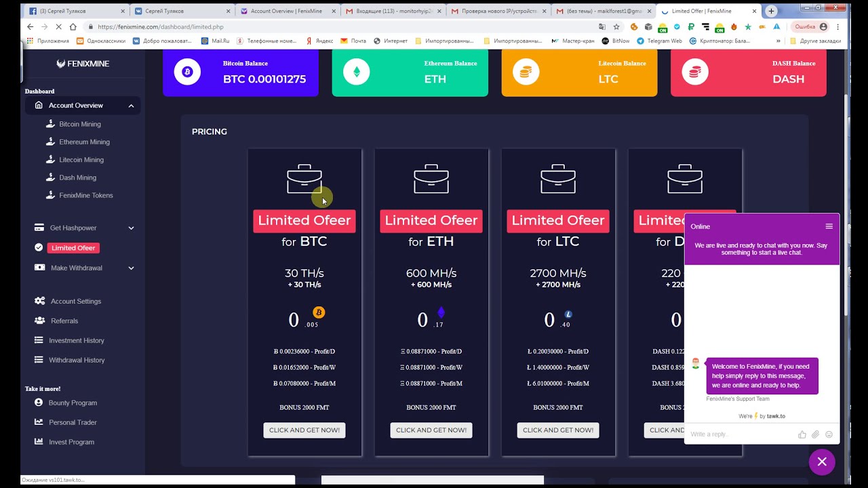Open Dash Mining in the sidebar

77,177
